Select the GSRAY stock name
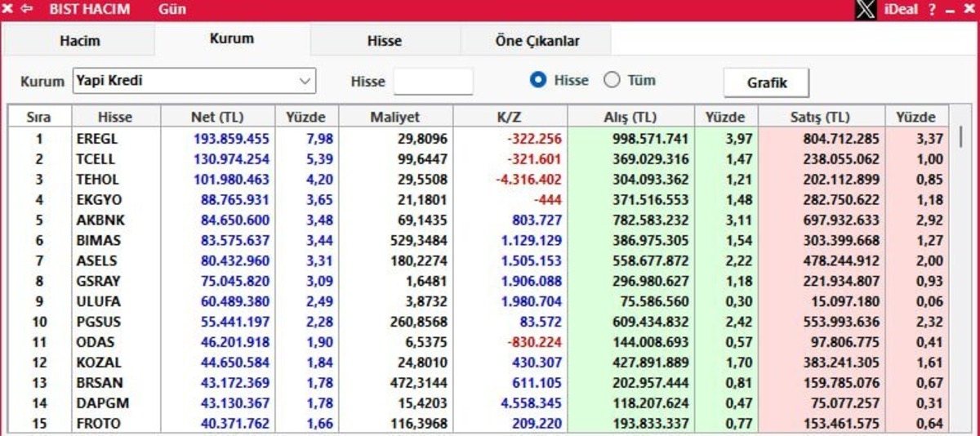The image size is (980, 436). [x=99, y=282]
